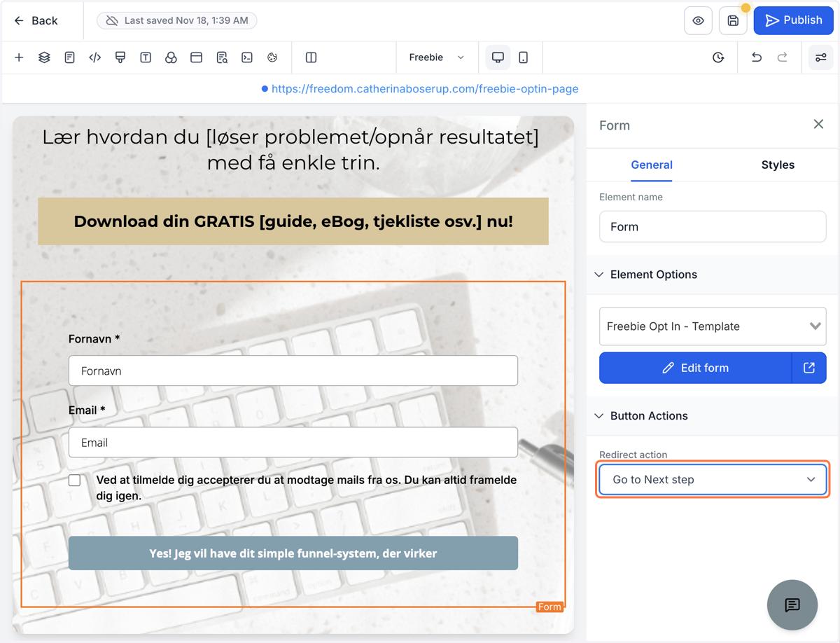Toggle the split columns layout icon
Screen dimensions: 840x643
point(311,57)
